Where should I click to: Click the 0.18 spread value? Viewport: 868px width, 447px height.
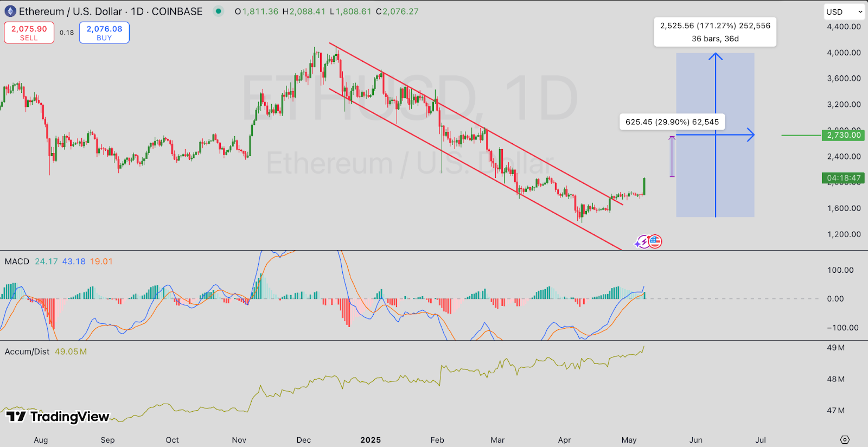point(67,33)
